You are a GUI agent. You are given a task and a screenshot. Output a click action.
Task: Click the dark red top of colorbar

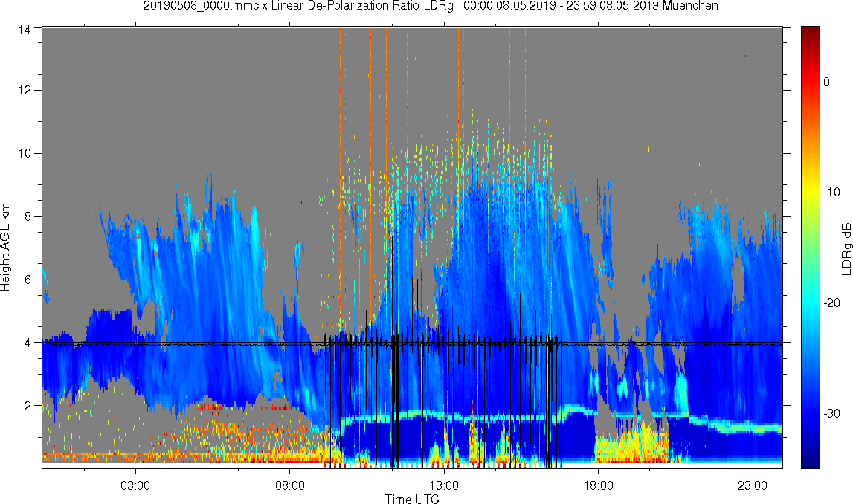810,33
